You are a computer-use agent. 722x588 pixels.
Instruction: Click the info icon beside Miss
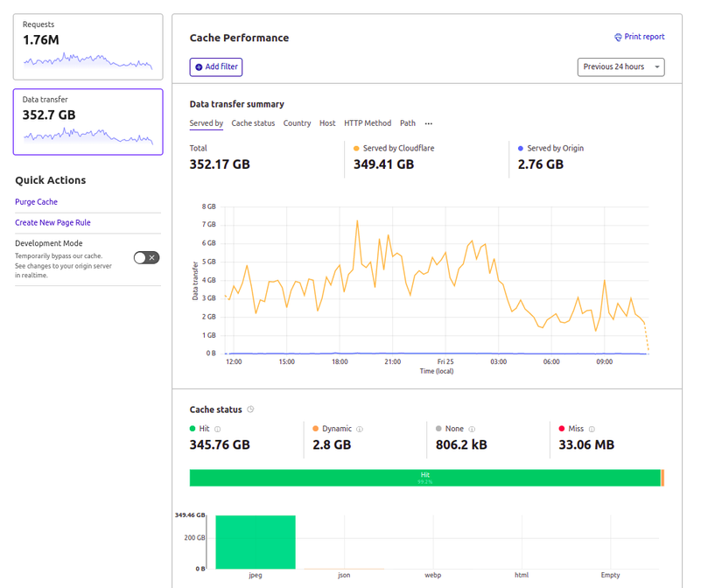[592, 430]
